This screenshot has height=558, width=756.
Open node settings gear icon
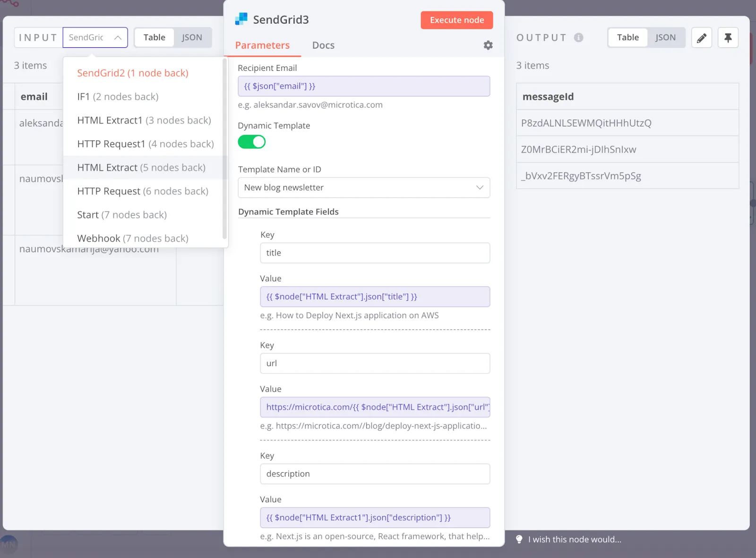pyautogui.click(x=488, y=45)
